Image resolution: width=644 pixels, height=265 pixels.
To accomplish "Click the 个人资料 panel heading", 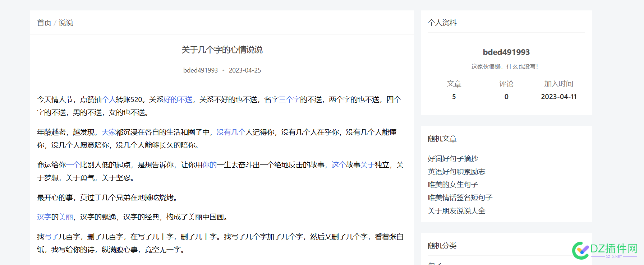I will click(x=442, y=23).
